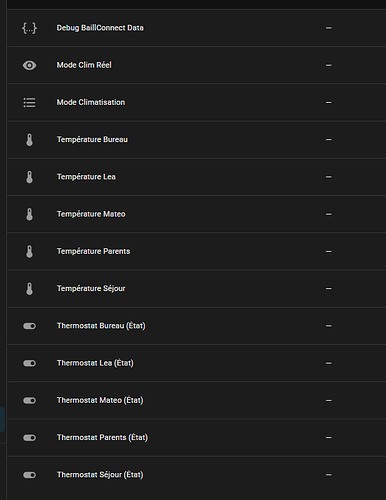Click the toggle icon for Thermostat Séjour (État)
Viewport: 386px width, 500px height.
click(x=29, y=475)
